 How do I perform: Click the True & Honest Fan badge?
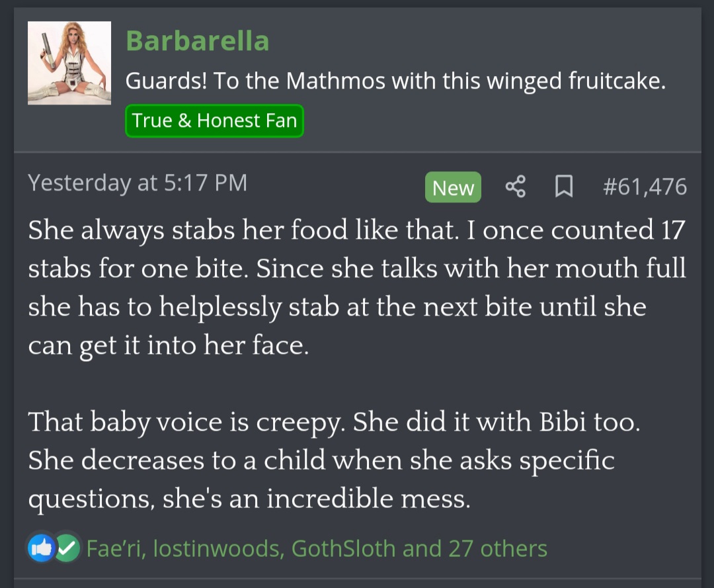[x=214, y=120]
